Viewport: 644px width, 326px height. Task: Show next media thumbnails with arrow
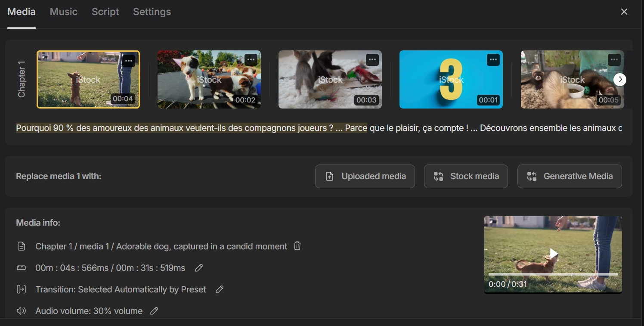pos(620,80)
